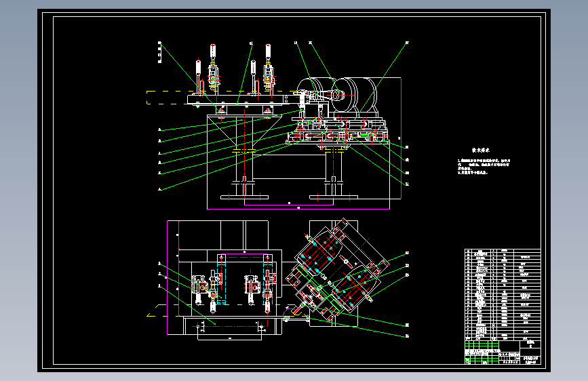Screen dimensions: 588x381
Task: Click the 技术要求 heading text
Action: (x=480, y=151)
